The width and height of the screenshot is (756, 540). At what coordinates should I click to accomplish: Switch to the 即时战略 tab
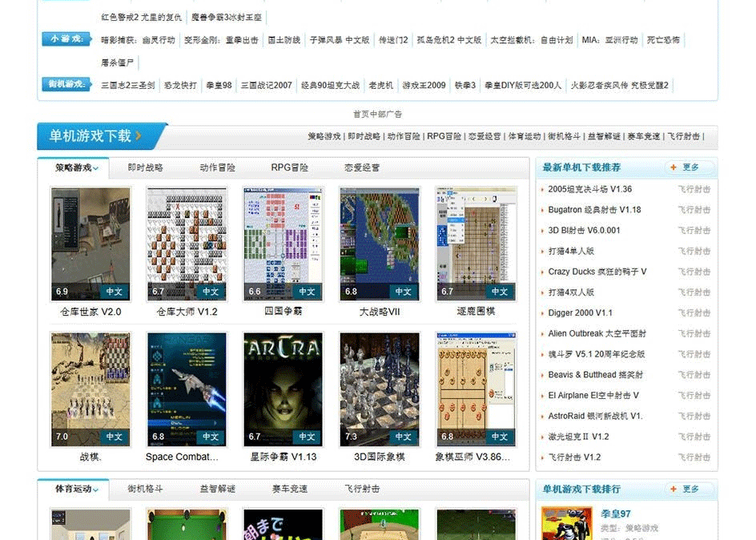[x=145, y=167]
